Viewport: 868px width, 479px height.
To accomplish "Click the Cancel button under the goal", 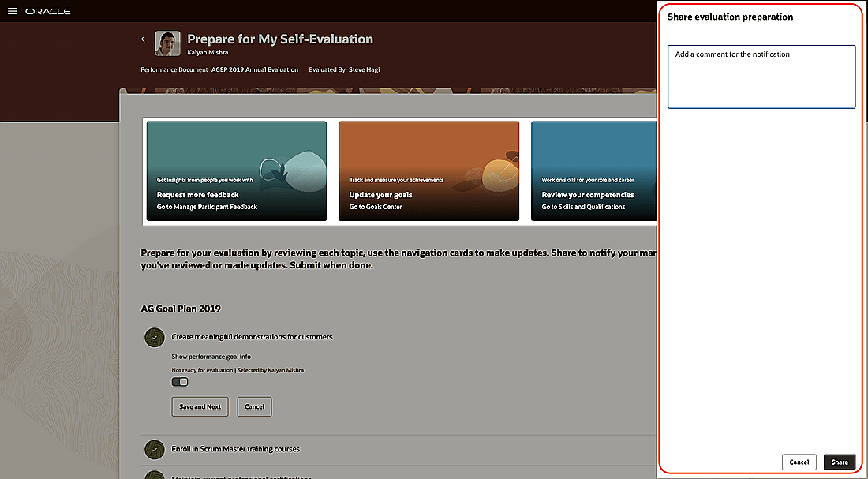I will coord(255,406).
